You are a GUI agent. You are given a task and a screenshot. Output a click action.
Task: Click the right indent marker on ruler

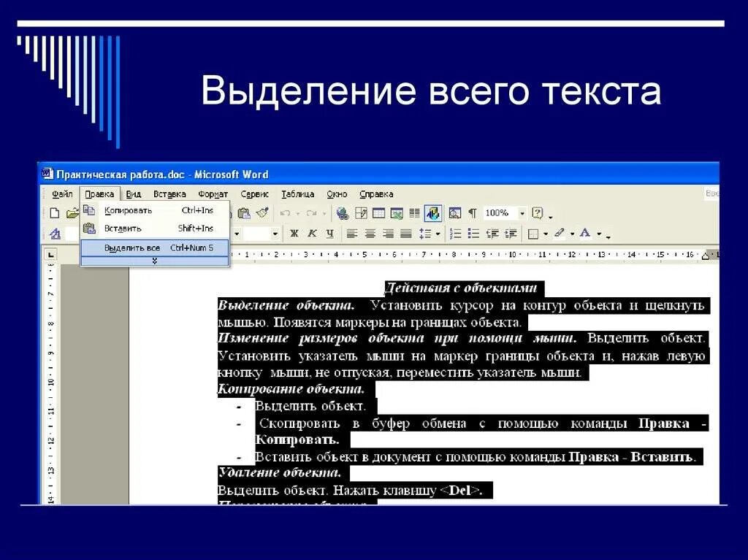pos(706,256)
